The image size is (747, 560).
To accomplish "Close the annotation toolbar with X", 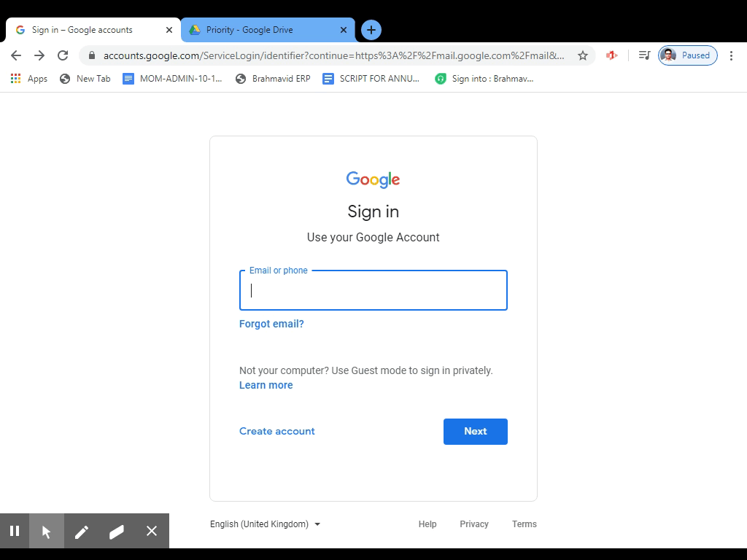I will point(152,531).
